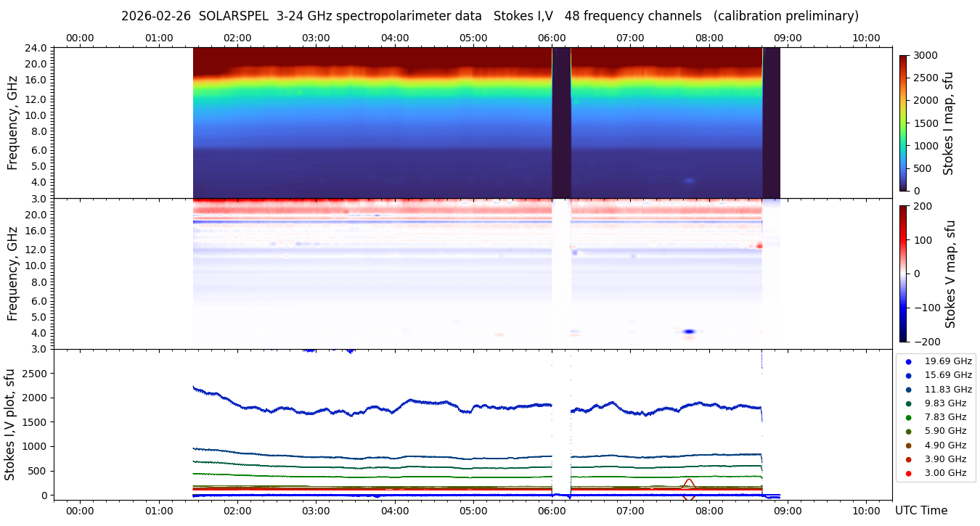Click the 7.83 GHz green legend dot

908,417
